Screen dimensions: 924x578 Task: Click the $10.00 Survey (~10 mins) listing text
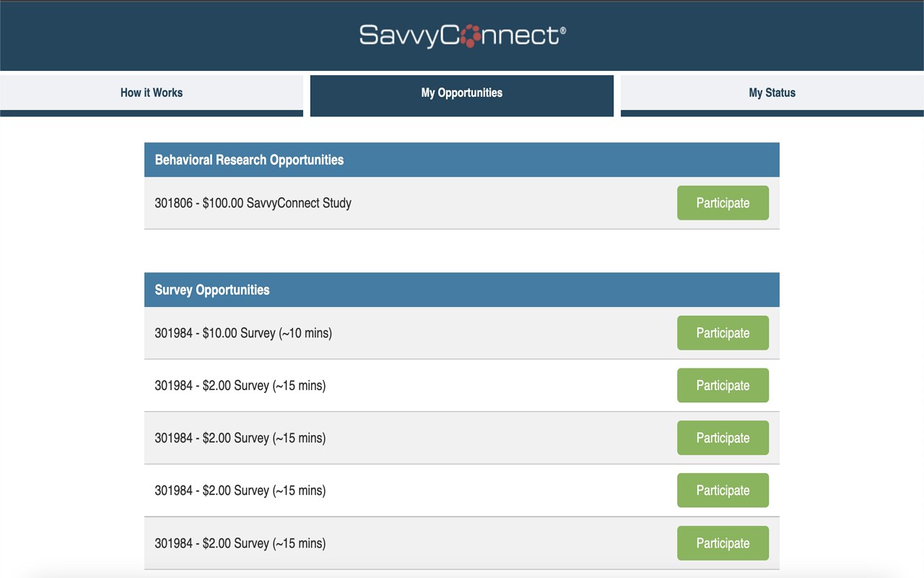coord(243,333)
